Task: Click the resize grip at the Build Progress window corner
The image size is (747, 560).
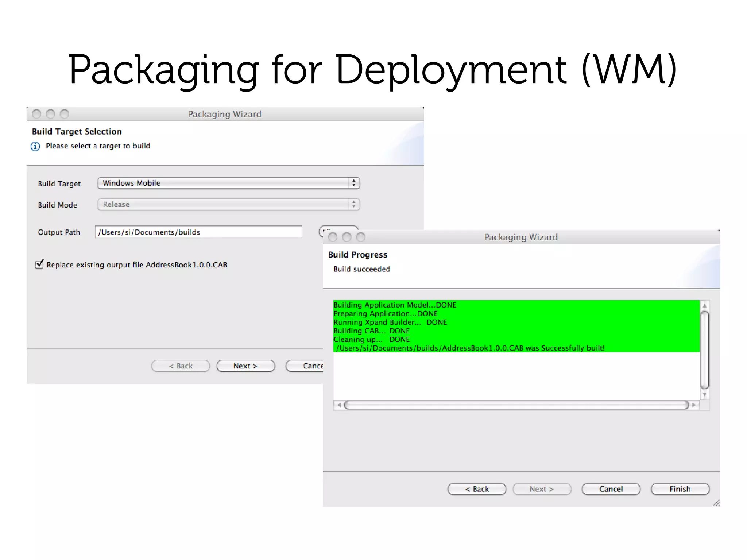Action: coord(716,503)
